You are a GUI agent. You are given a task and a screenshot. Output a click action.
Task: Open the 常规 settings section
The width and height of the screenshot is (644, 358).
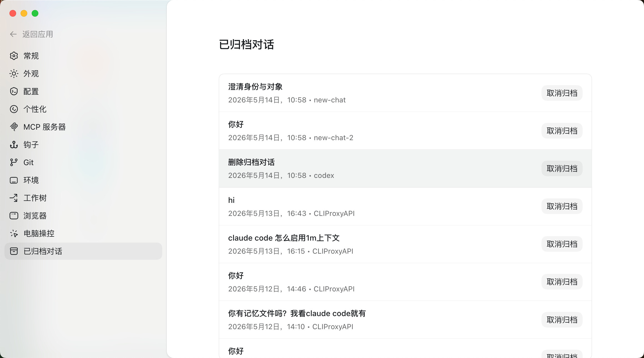(x=83, y=56)
